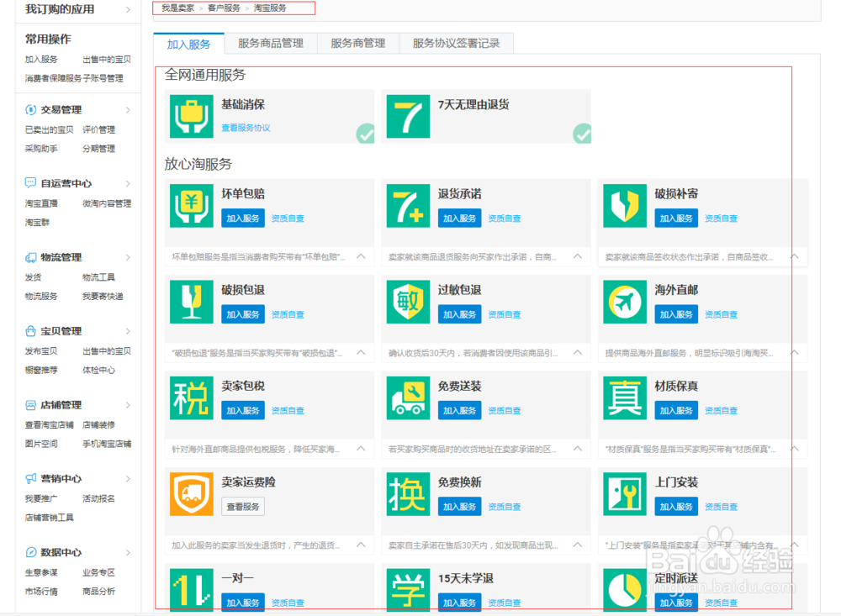Screen dimensions: 841x616
Task: Click the 营销中心 megaphone icon
Action: coord(30,478)
